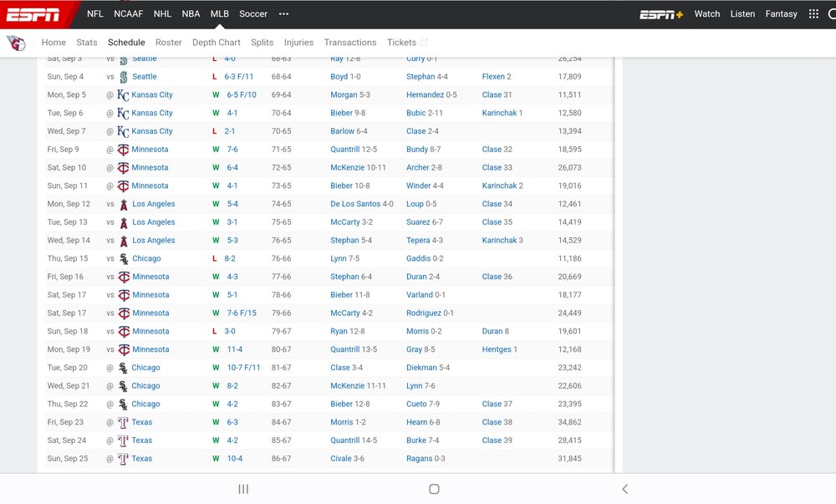This screenshot has height=504, width=836.
Task: Click save pitcher Hentges on Sep 19
Action: pyautogui.click(x=497, y=349)
